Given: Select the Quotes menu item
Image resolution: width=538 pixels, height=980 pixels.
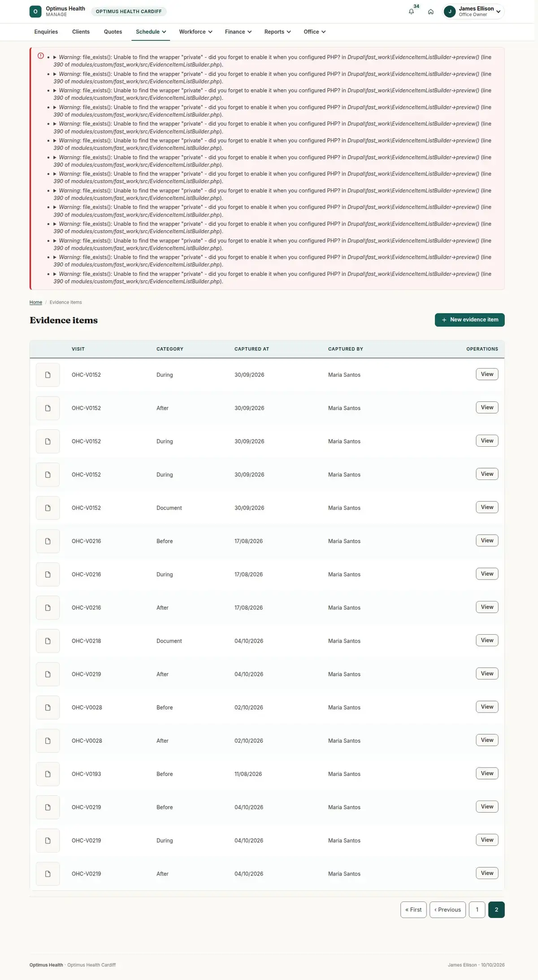Looking at the screenshot, I should click(x=113, y=32).
